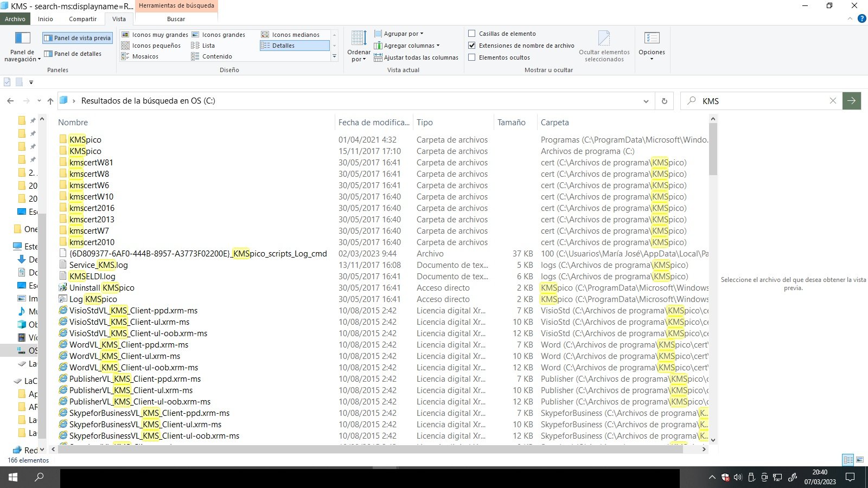The width and height of the screenshot is (868, 488).
Task: Open the Windows Start menu
Action: pos(13,478)
